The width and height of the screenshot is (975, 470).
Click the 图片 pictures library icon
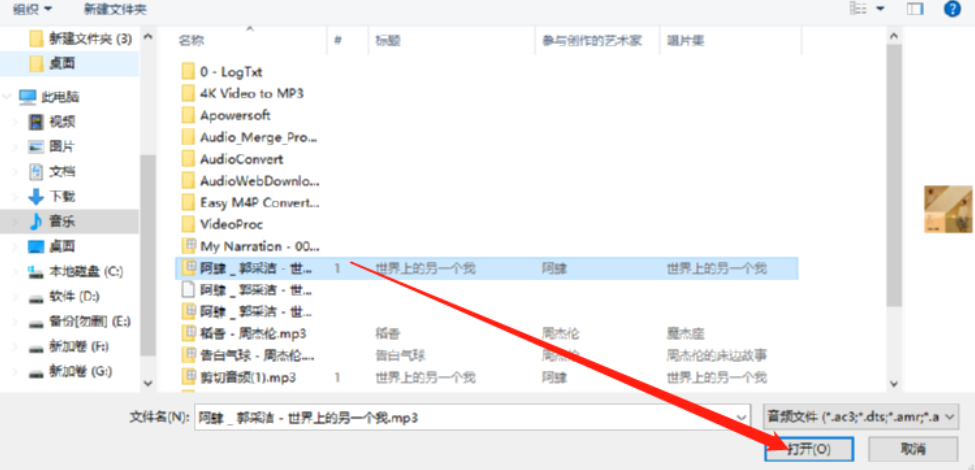click(x=37, y=147)
